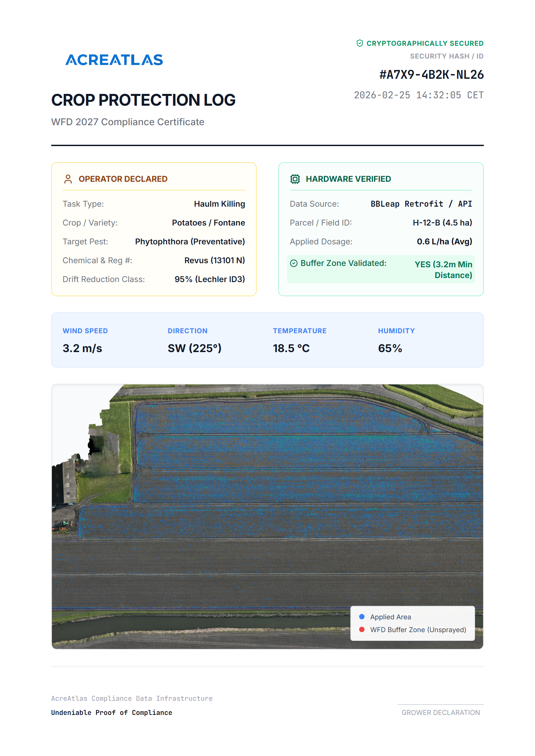Click the CRYPTOGRAPHICALLY SECURED text
Screen dimensions: 535x756
click(x=425, y=43)
